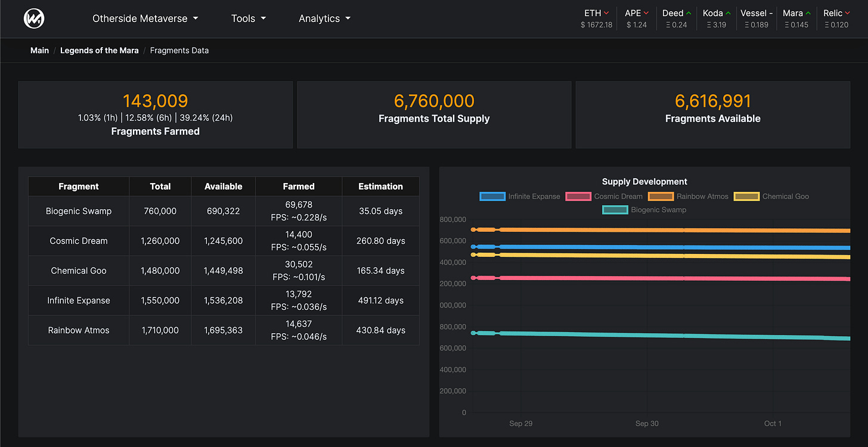
Task: Click the Sep 30 axis label
Action: click(647, 423)
